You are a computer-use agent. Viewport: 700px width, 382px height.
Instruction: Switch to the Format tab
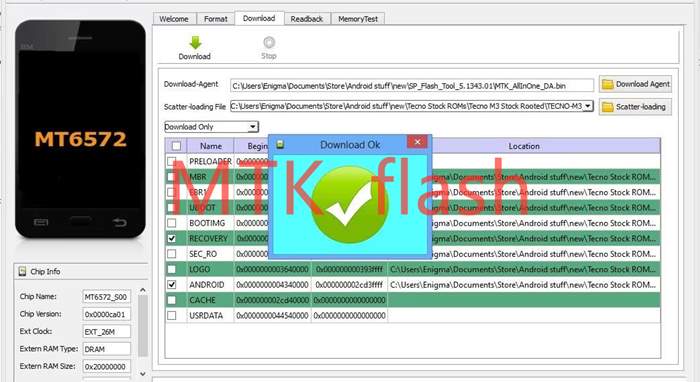[x=216, y=19]
